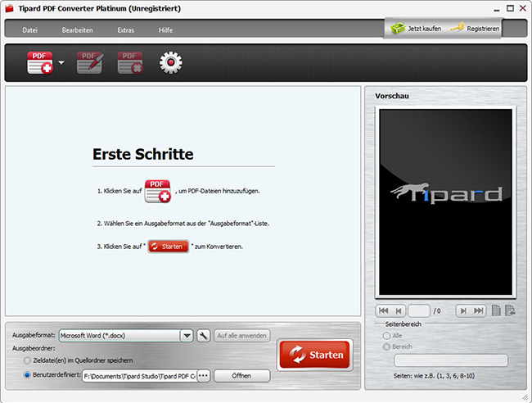The width and height of the screenshot is (532, 403).
Task: Click Auf alle anwenden button
Action: click(x=242, y=336)
